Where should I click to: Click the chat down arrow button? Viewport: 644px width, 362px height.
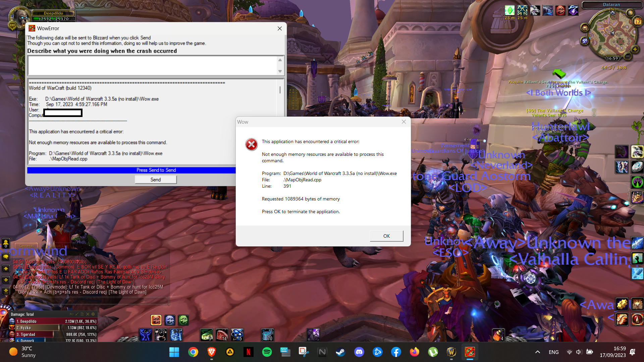(x=6, y=280)
